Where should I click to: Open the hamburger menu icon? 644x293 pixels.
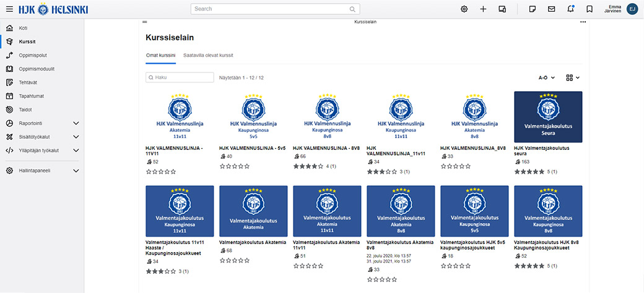point(9,9)
